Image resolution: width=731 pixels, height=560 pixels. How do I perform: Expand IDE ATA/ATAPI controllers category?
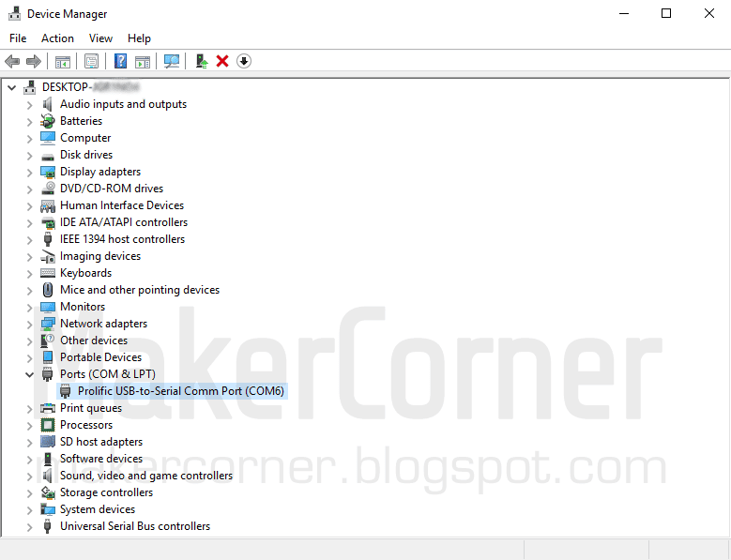29,222
